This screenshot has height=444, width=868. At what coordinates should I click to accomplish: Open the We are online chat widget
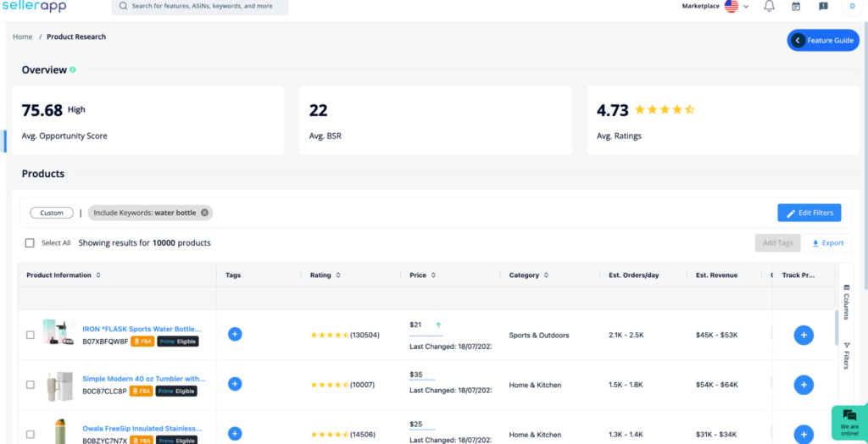[849, 423]
